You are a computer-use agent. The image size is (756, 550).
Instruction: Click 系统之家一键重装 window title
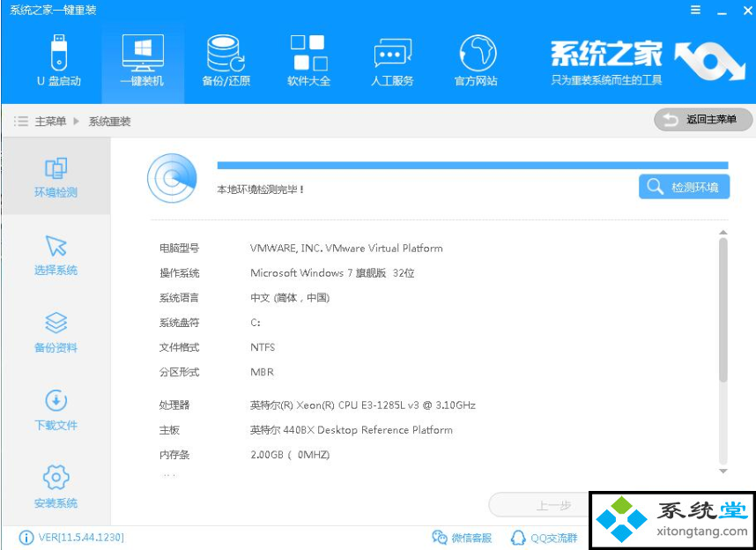[x=53, y=10]
